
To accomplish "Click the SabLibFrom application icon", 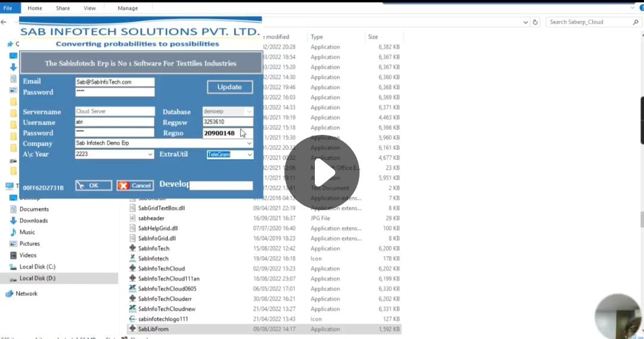I will click(133, 329).
